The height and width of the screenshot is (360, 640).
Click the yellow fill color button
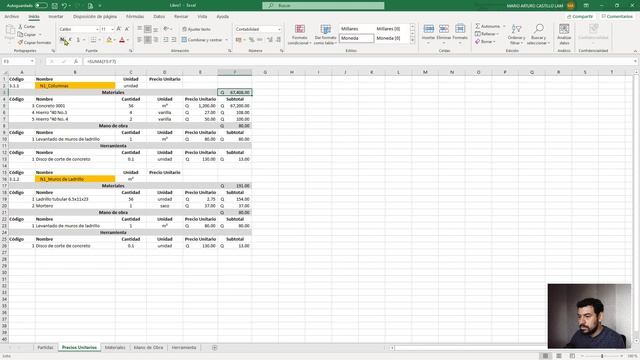109,40
